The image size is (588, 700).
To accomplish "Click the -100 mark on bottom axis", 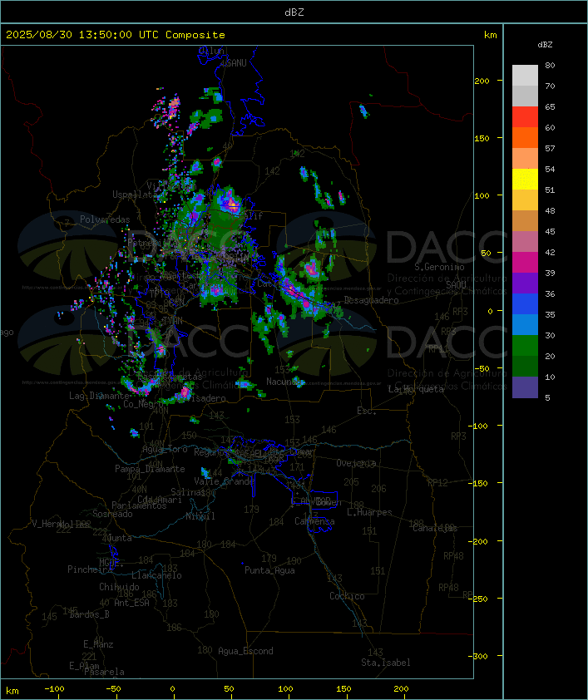I will pyautogui.click(x=54, y=689).
